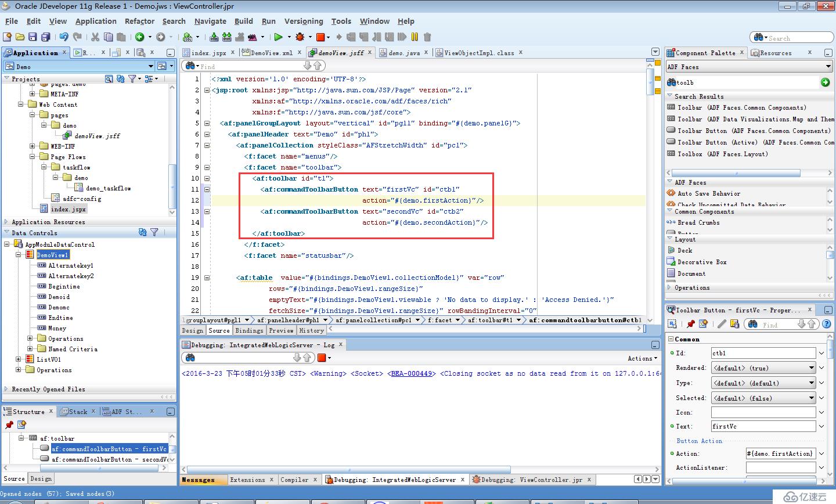Click the blue help question mark icon
Screen dimensions: 836x504
click(827, 324)
